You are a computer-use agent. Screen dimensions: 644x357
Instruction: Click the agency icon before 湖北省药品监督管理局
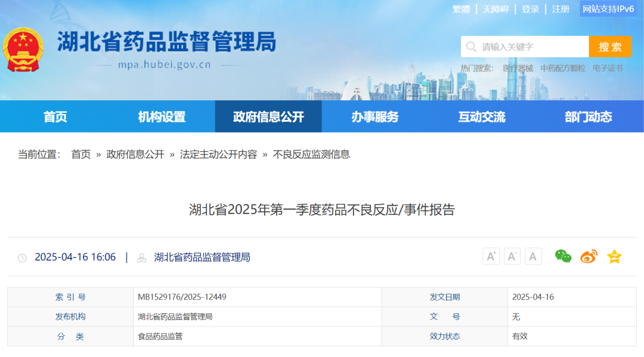(141, 257)
